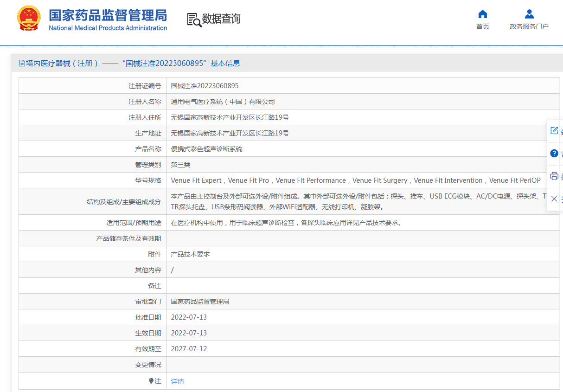Click the 第三类 management category value
This screenshot has width=563, height=392.
(181, 165)
